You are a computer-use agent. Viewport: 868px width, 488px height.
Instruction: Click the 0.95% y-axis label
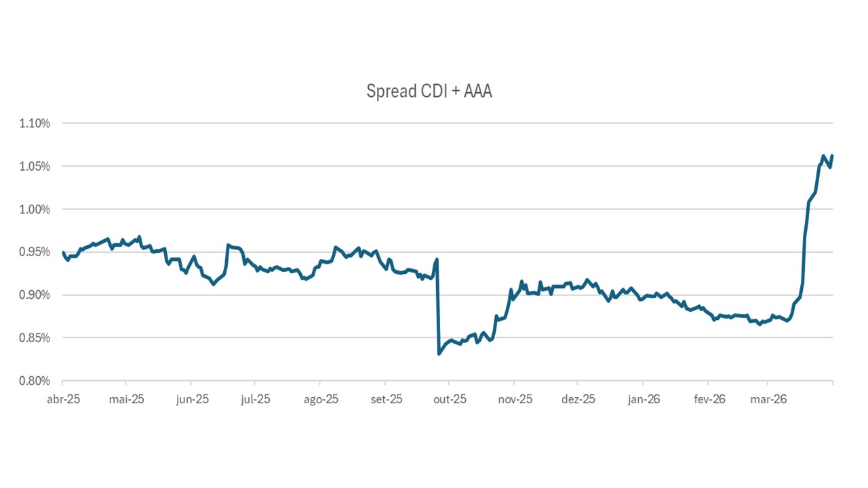coord(35,252)
